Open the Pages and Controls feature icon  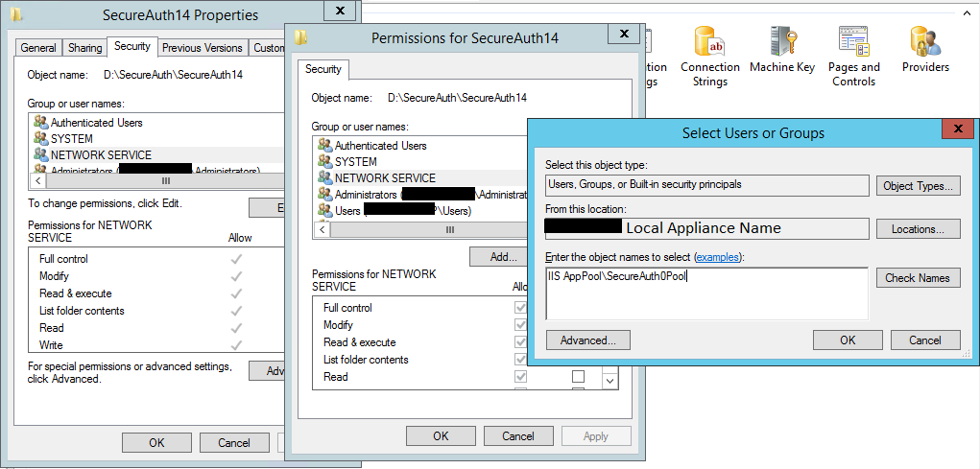point(853,57)
